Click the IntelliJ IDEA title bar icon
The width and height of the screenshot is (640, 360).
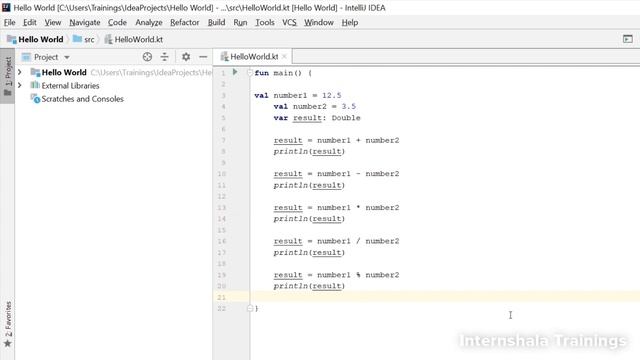(6, 7)
